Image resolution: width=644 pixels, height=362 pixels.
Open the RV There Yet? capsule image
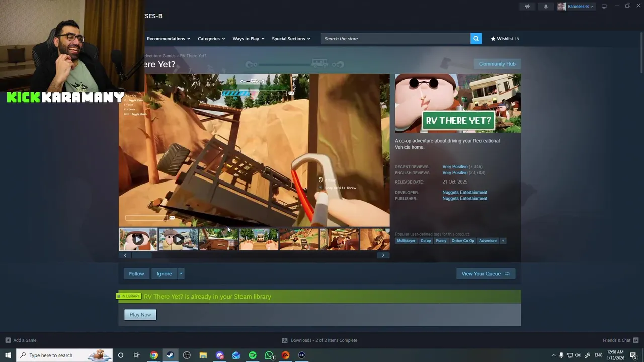pos(458,104)
